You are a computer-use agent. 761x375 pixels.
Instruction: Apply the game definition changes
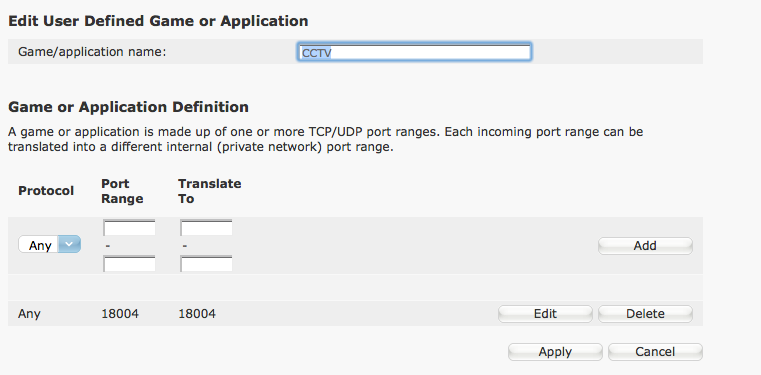point(555,352)
